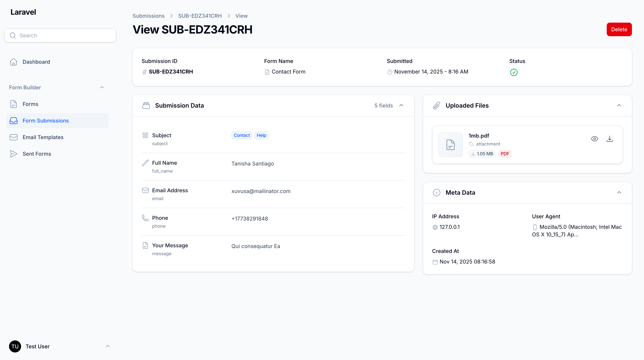Collapse the Form Builder section
Screen dimensions: 644x360
click(x=102, y=87)
